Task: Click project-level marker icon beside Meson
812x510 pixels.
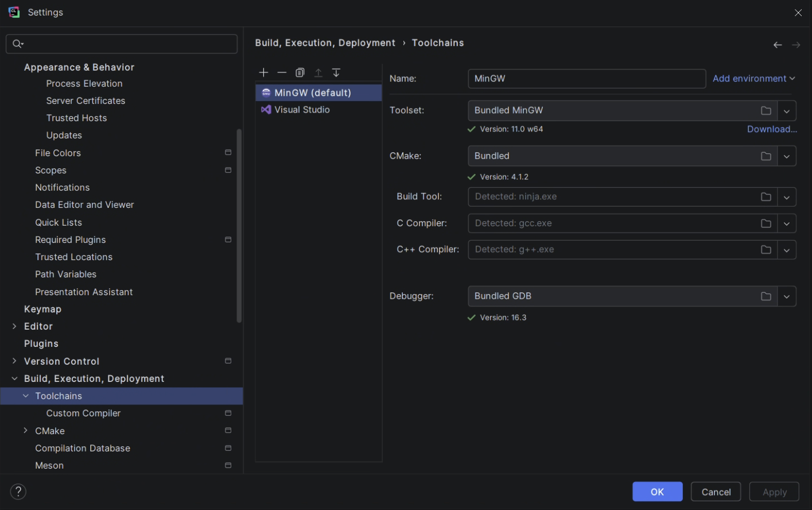Action: (228, 465)
